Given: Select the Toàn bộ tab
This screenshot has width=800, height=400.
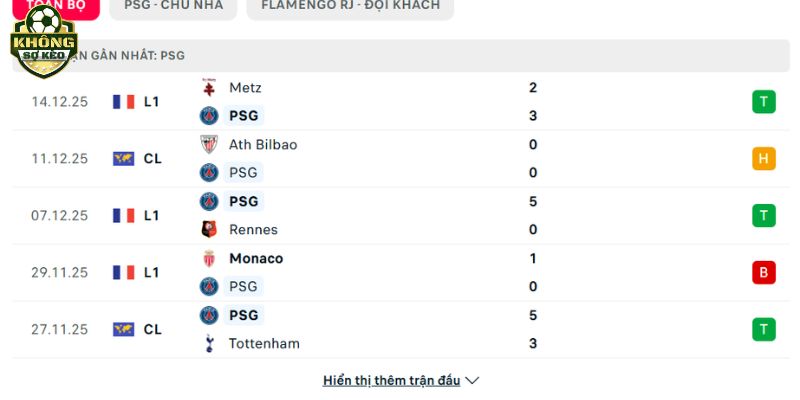Looking at the screenshot, I should pyautogui.click(x=52, y=6).
